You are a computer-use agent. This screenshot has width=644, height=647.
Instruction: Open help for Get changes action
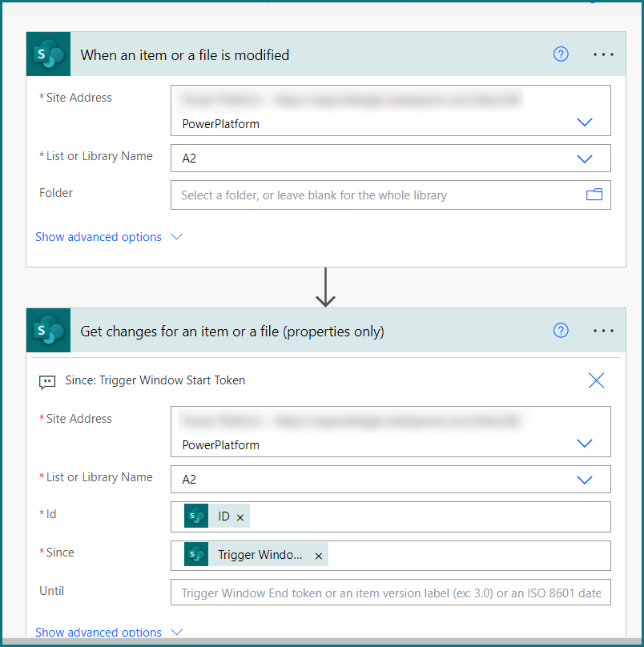pyautogui.click(x=561, y=330)
